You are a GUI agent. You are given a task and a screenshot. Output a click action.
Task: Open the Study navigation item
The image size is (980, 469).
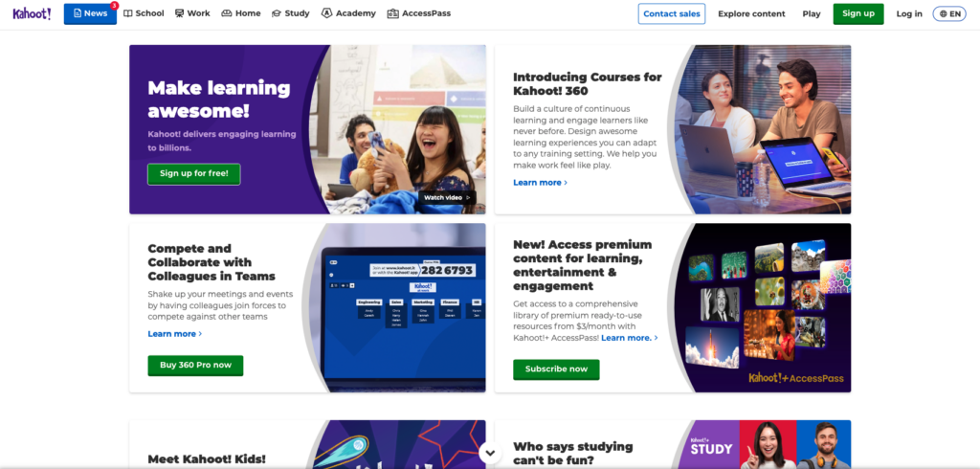[x=291, y=13]
